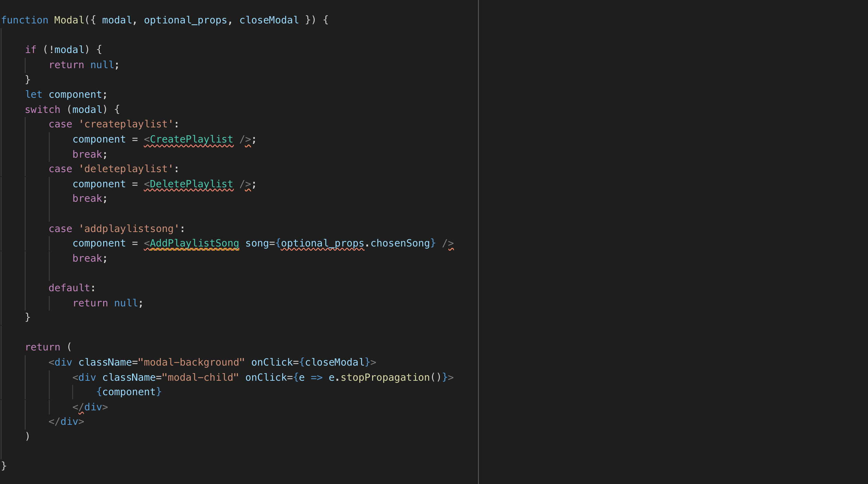Screen dimensions: 868x484
Task: Click the "modal-child" className string
Action: (200, 377)
